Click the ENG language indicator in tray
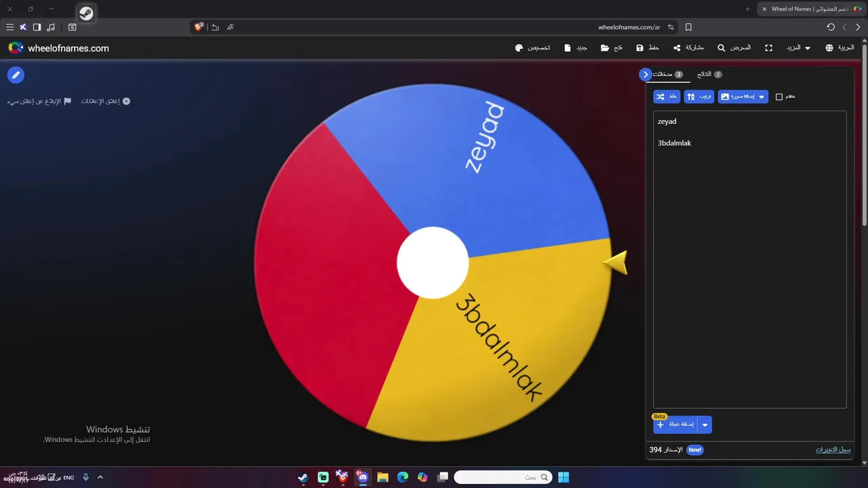 click(x=68, y=478)
